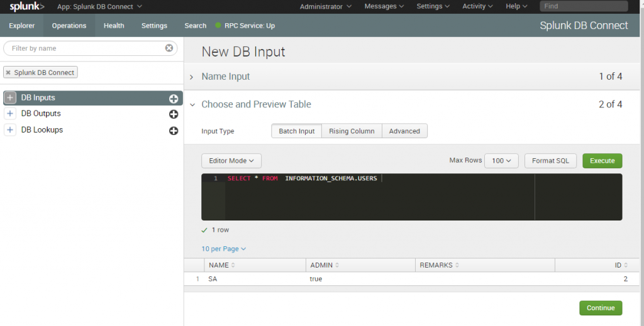Go to the Explorer tab
The height and width of the screenshot is (326, 644).
pyautogui.click(x=22, y=25)
